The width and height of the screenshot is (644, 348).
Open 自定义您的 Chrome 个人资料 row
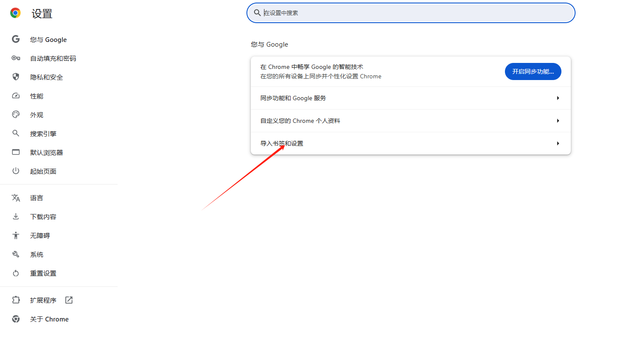point(411,121)
